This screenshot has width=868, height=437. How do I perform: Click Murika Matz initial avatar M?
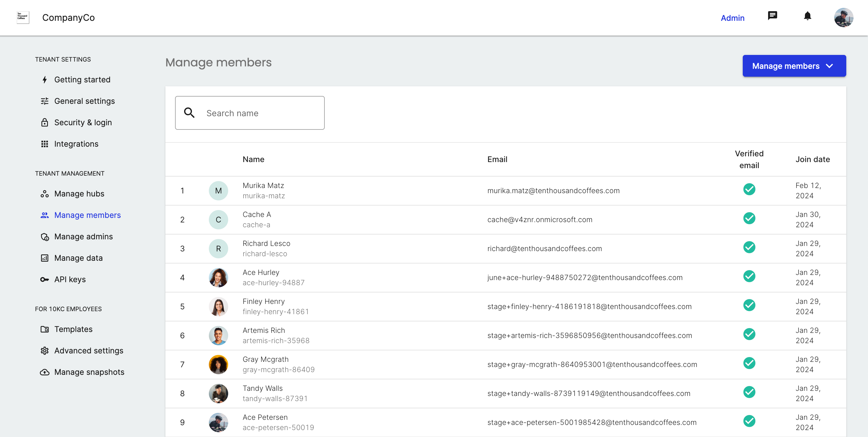(218, 191)
